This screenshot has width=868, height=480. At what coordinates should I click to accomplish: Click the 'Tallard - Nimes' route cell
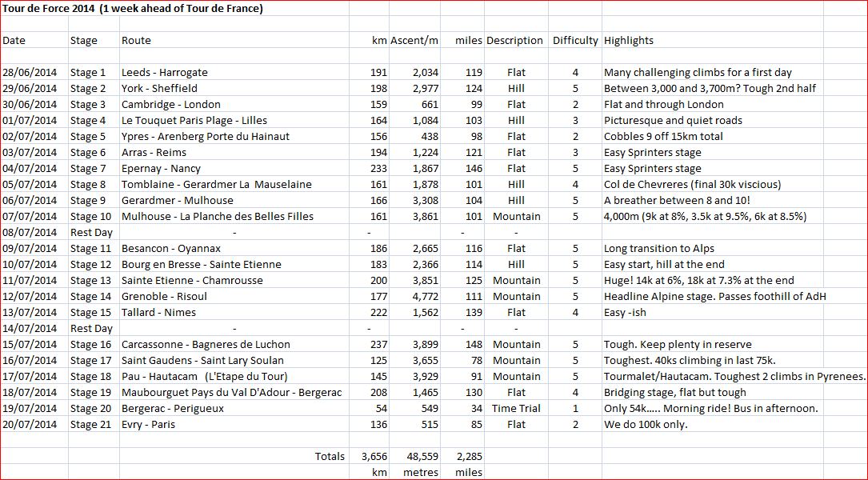click(159, 313)
